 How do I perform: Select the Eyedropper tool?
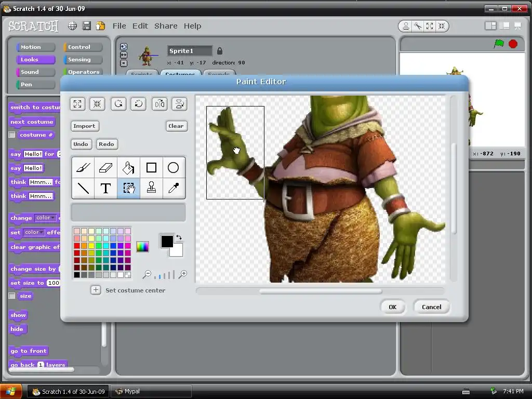pyautogui.click(x=174, y=188)
